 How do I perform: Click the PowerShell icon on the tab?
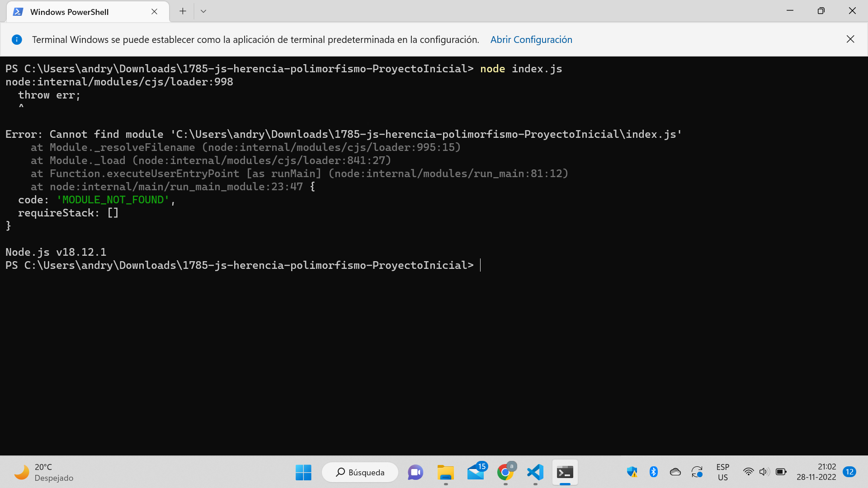18,12
